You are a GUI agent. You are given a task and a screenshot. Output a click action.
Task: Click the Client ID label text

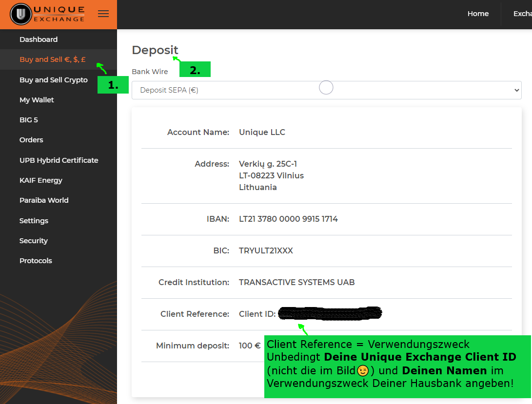tap(257, 314)
